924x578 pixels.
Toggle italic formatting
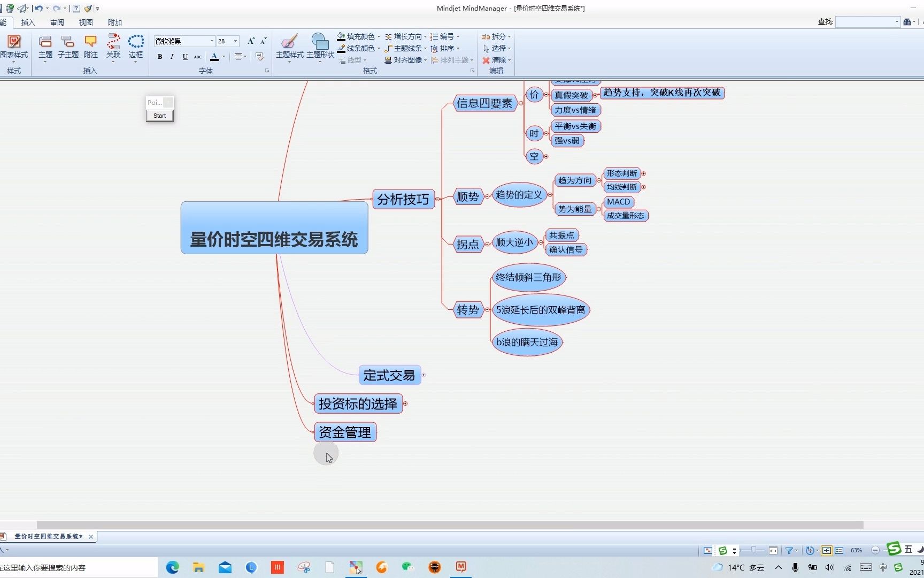pyautogui.click(x=172, y=57)
